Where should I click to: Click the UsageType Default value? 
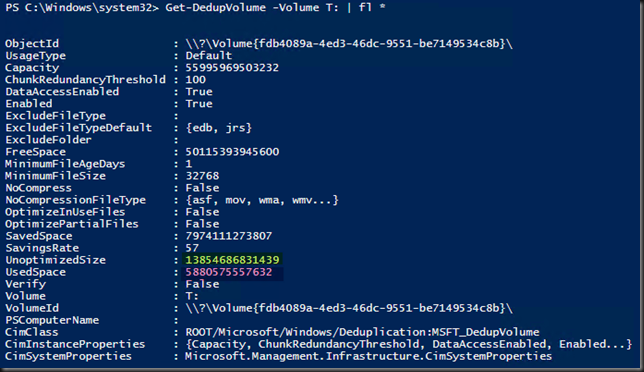[x=209, y=55]
